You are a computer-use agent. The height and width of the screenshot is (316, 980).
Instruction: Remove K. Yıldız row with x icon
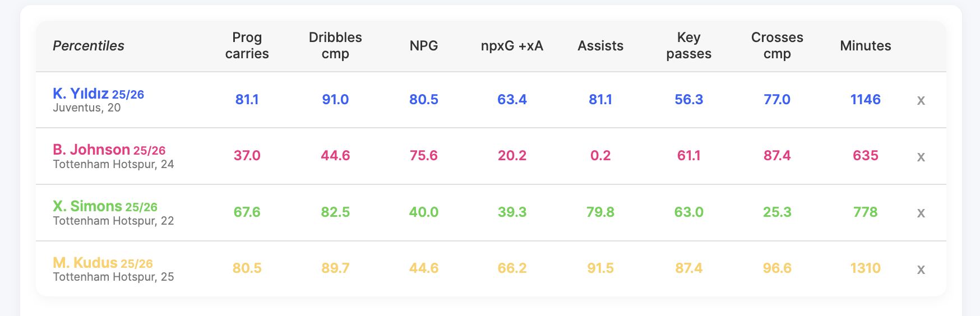(x=921, y=101)
